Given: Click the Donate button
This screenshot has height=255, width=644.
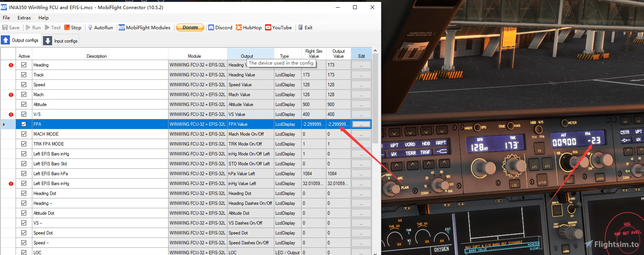Looking at the screenshot, I should pyautogui.click(x=190, y=27).
